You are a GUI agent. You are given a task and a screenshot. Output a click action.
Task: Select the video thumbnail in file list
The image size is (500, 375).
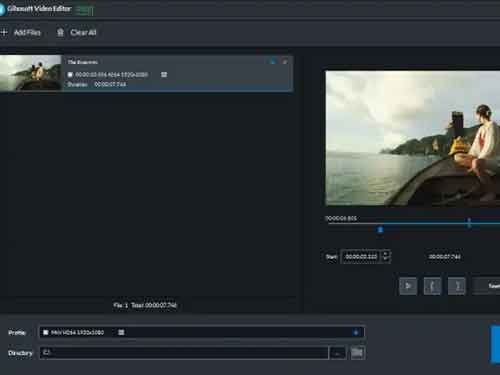[x=31, y=73]
